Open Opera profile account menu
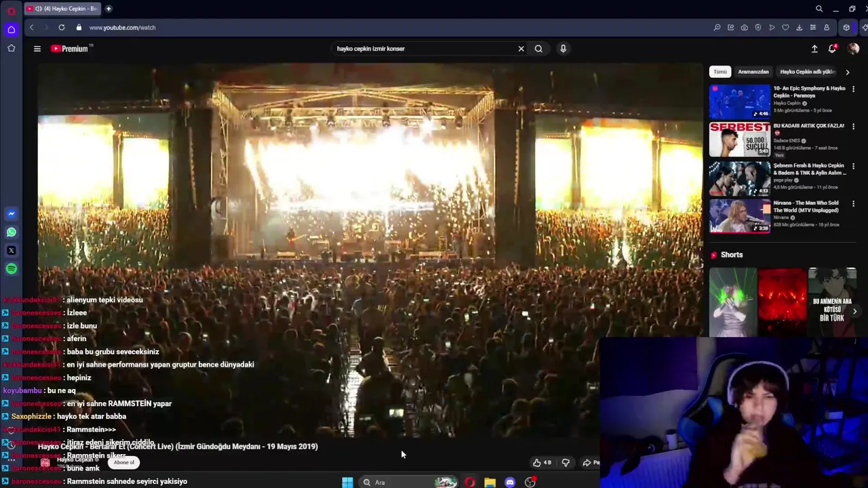868x488 pixels. click(826, 27)
